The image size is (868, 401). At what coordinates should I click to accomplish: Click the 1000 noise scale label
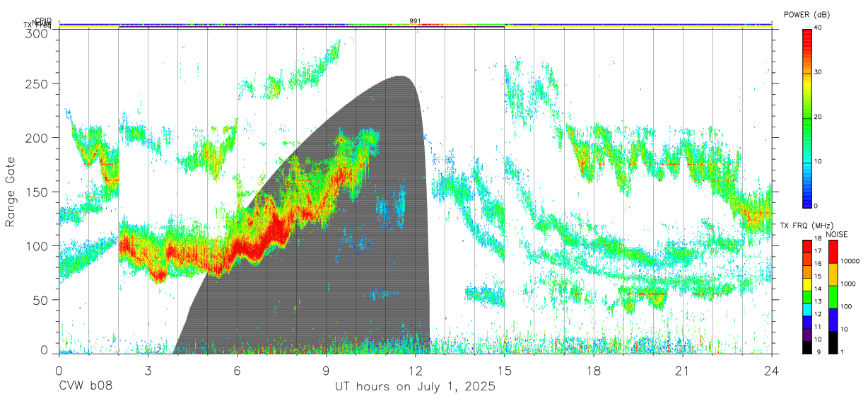click(848, 284)
